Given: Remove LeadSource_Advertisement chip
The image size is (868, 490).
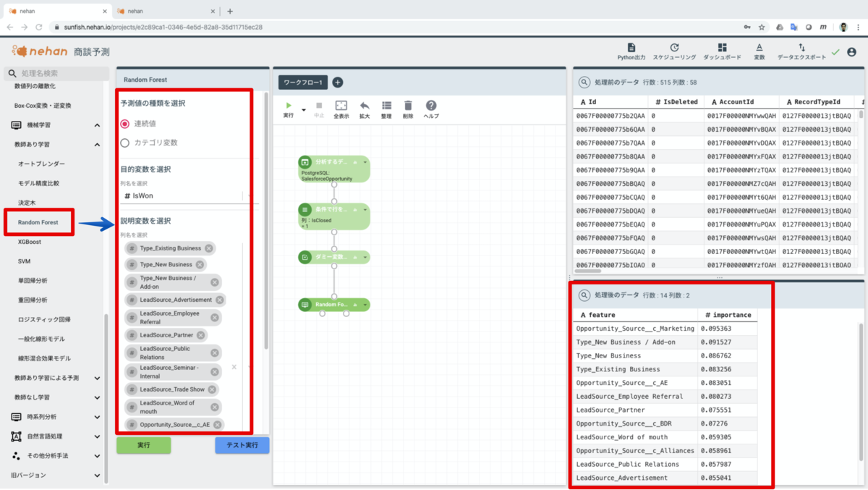Looking at the screenshot, I should (219, 300).
